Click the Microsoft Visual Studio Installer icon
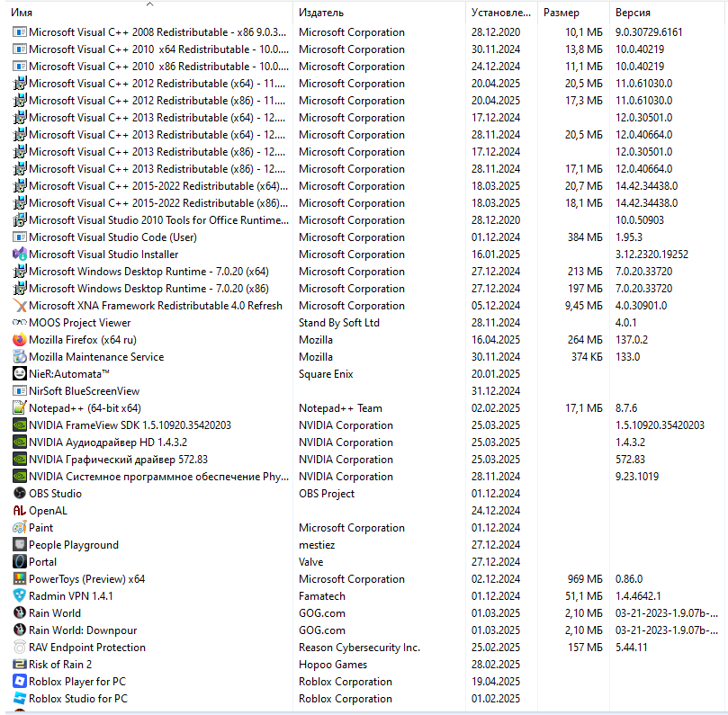Screen dimensions: 728x715 tap(20, 255)
